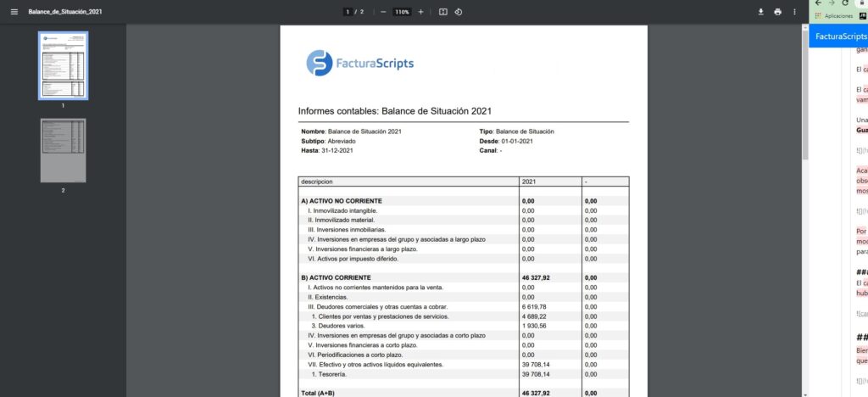This screenshot has height=397, width=868.
Task: Click the 110% zoom level field
Action: point(402,12)
